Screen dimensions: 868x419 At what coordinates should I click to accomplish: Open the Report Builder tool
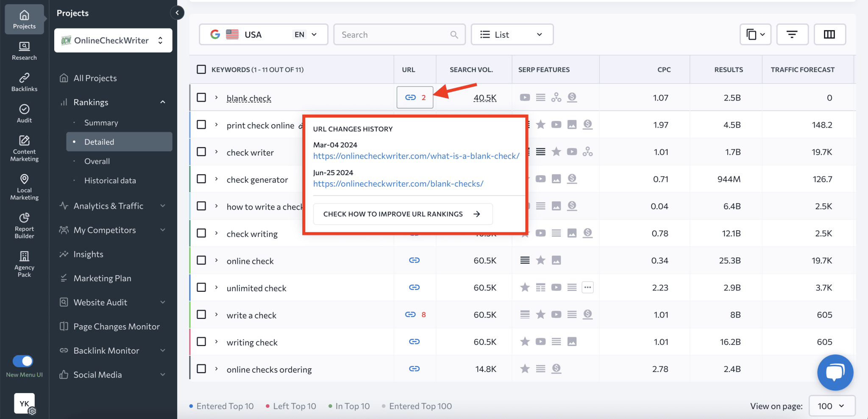coord(24,225)
